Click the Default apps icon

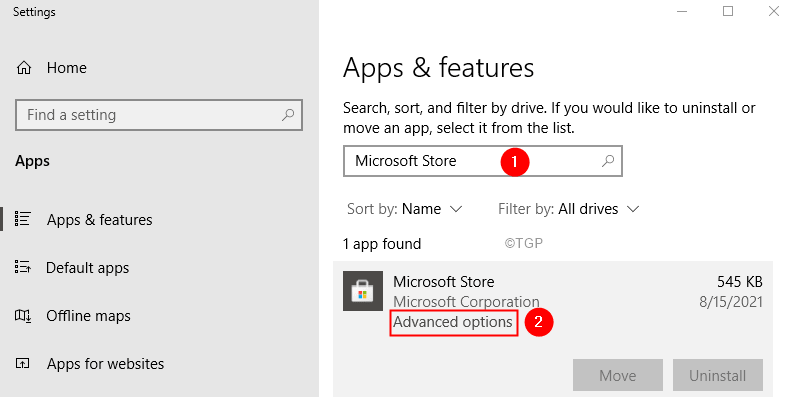[23, 267]
